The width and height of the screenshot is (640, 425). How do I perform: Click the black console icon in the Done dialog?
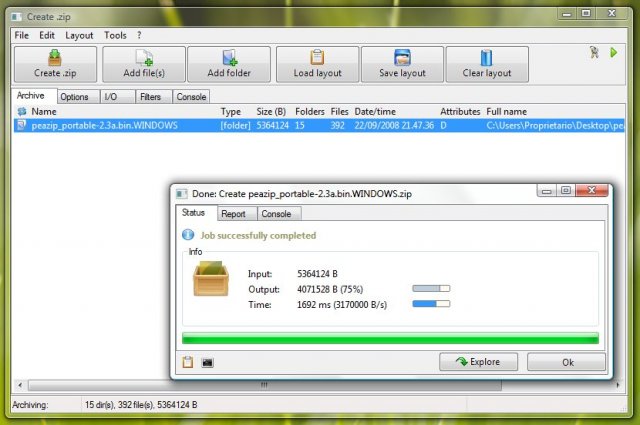pos(208,363)
